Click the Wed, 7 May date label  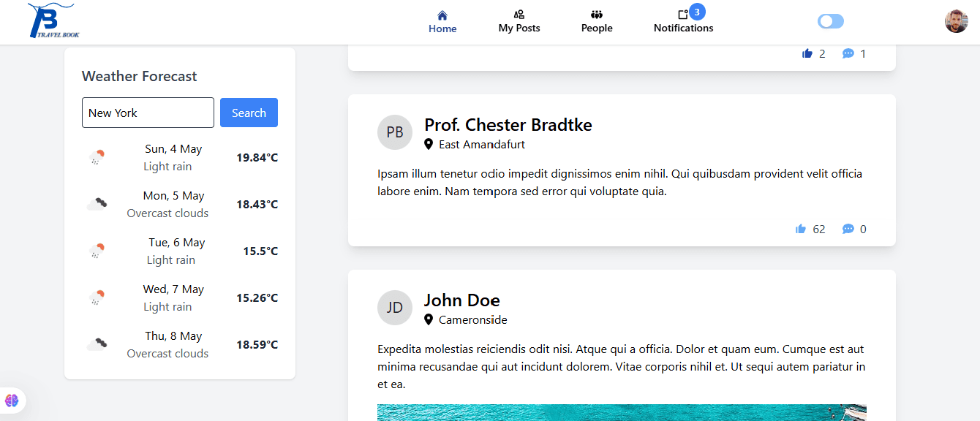(x=173, y=289)
